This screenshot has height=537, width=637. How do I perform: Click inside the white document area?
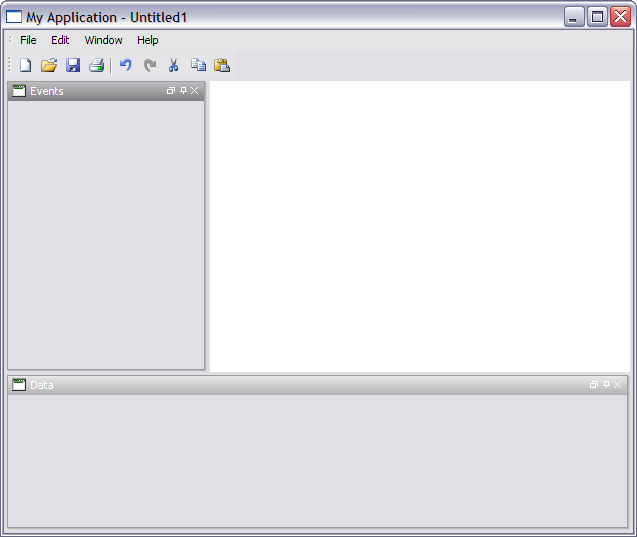click(420, 226)
